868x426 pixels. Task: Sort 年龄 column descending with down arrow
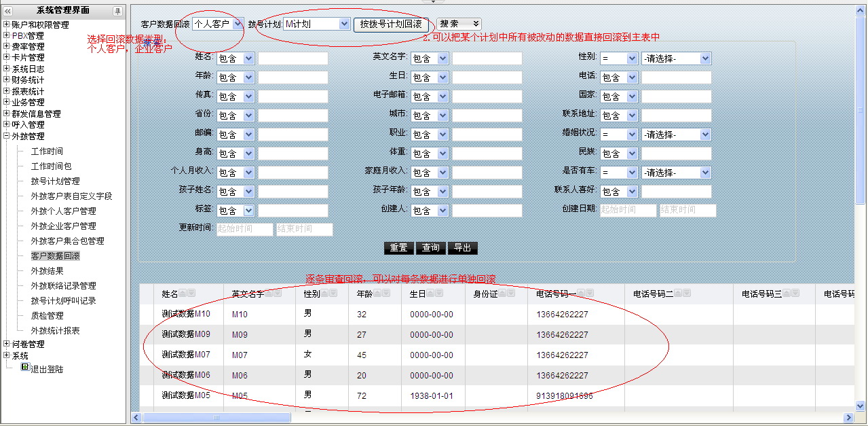[x=386, y=294]
